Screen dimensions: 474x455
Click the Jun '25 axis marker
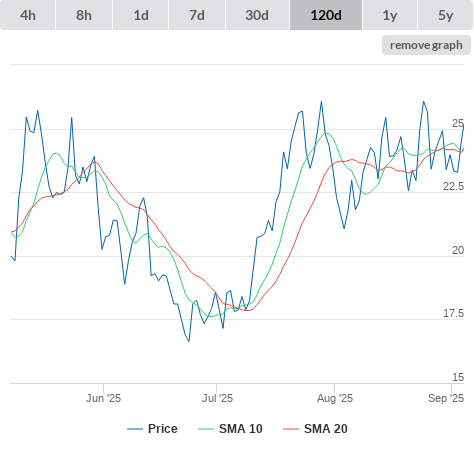point(103,398)
